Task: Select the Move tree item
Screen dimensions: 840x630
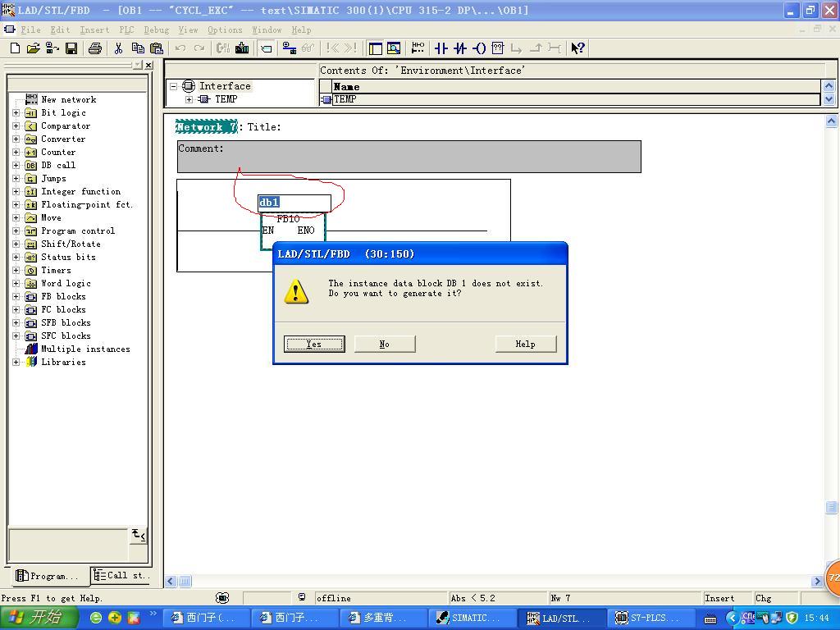Action: point(52,217)
